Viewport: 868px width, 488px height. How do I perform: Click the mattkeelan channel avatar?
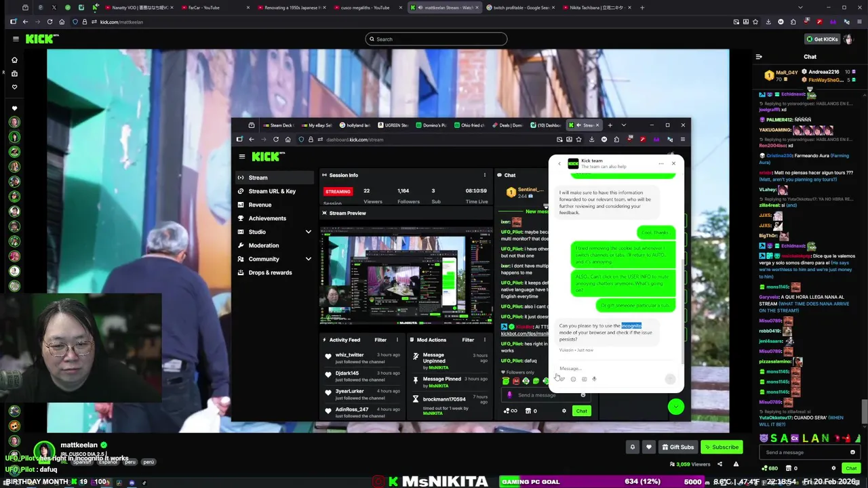[45, 451]
